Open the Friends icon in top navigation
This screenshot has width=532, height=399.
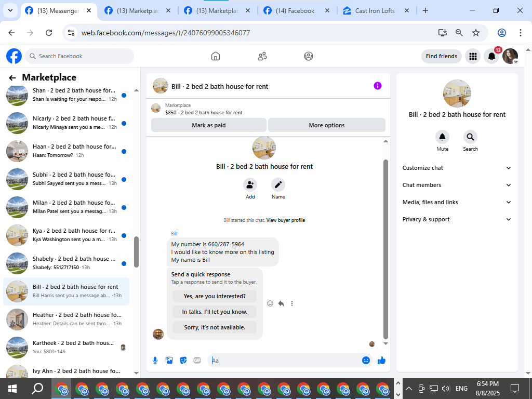click(x=262, y=56)
